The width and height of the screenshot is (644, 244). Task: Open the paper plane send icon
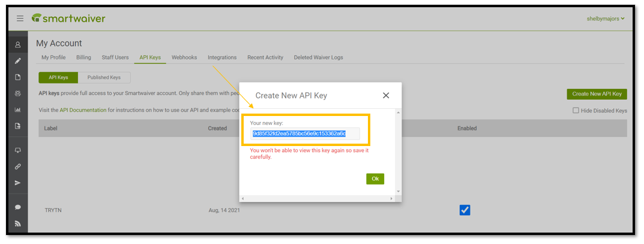click(17, 183)
